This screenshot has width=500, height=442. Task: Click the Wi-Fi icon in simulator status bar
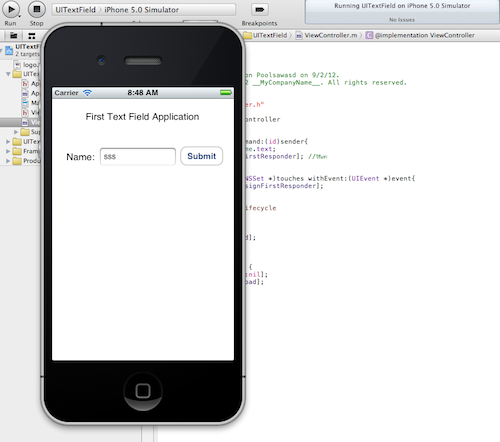click(87, 93)
